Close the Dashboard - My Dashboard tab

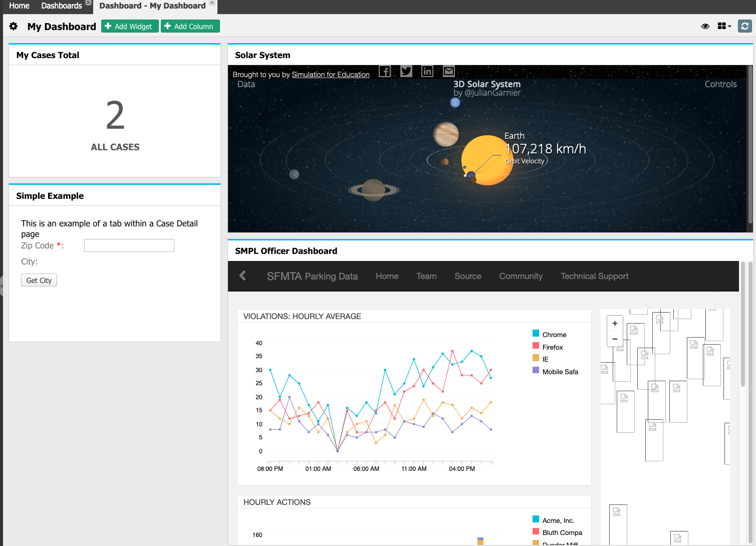(212, 3)
